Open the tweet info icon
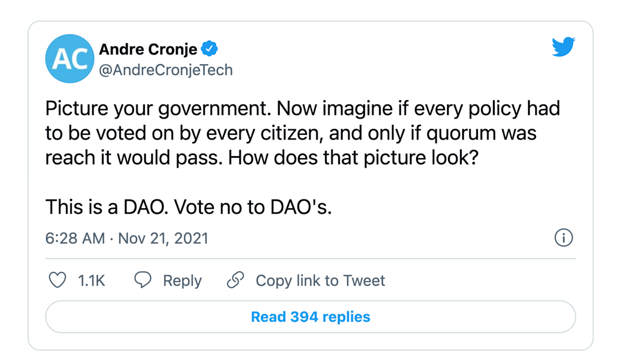This screenshot has width=617, height=364. pos(564,238)
